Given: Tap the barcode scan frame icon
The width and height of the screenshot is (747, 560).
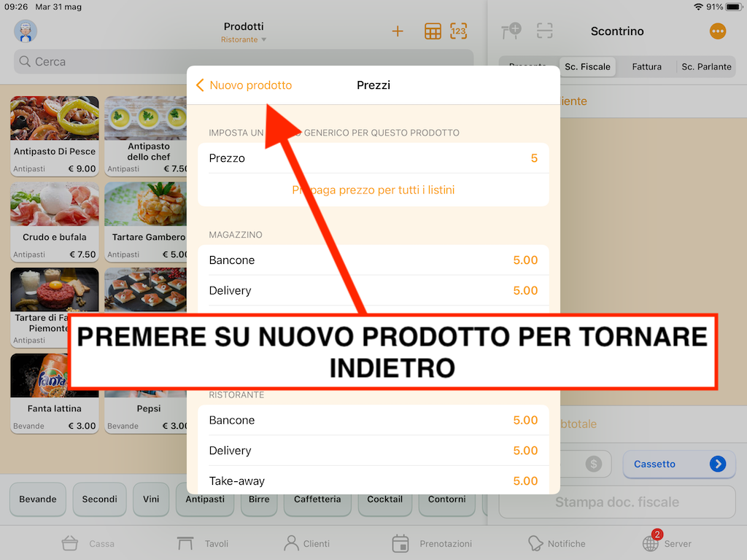Looking at the screenshot, I should [x=544, y=31].
